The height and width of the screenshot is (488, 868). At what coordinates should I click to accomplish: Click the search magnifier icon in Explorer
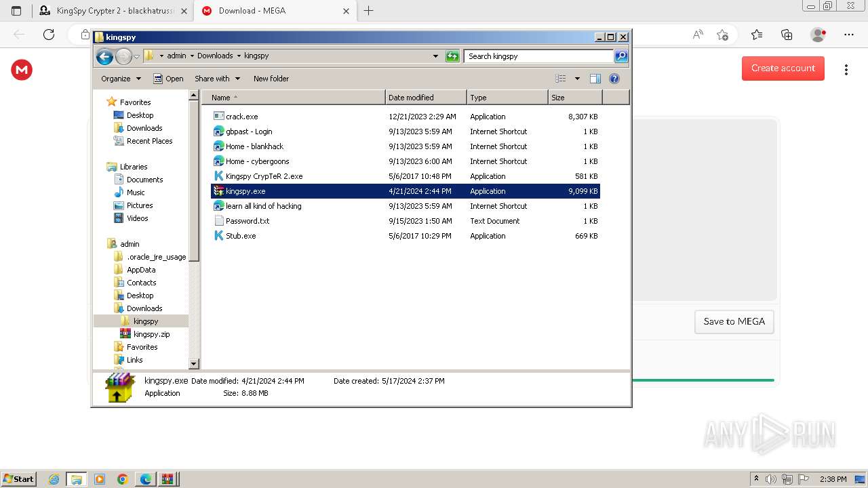[x=620, y=56]
